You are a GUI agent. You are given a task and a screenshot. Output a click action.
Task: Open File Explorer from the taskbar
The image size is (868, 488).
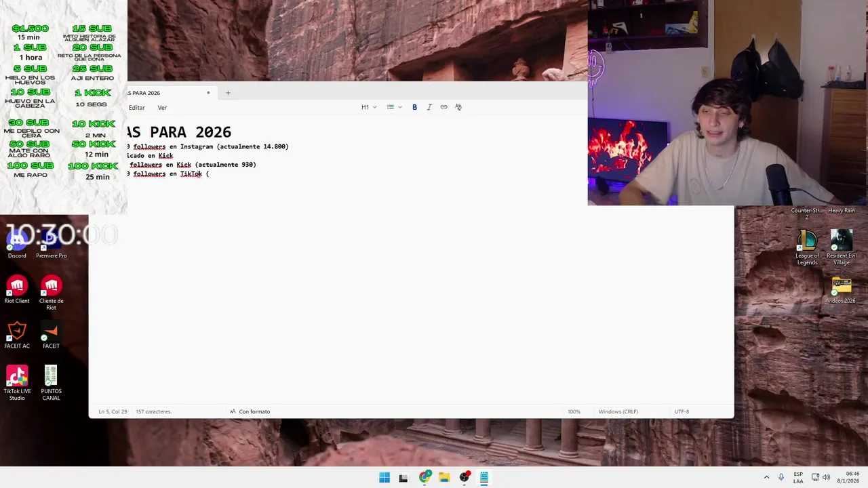click(444, 477)
